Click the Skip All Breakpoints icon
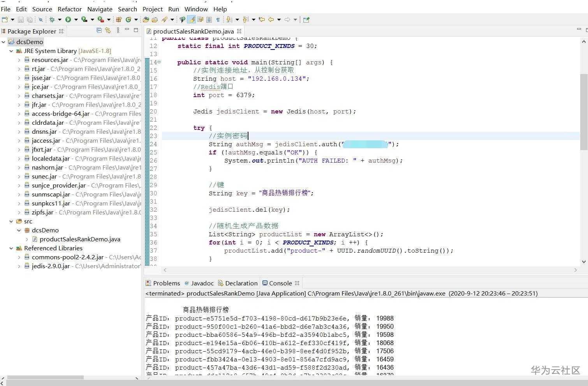The height and width of the screenshot is (386, 588). point(40,19)
